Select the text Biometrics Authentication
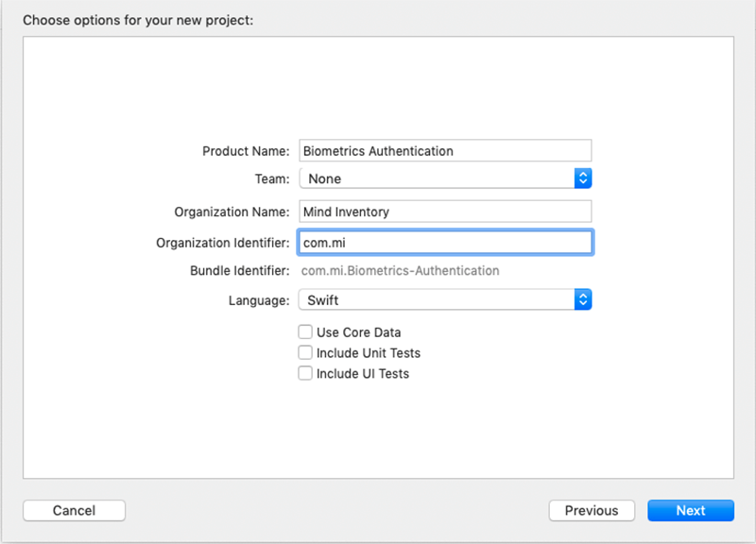Viewport: 756px width, 544px height. [377, 150]
